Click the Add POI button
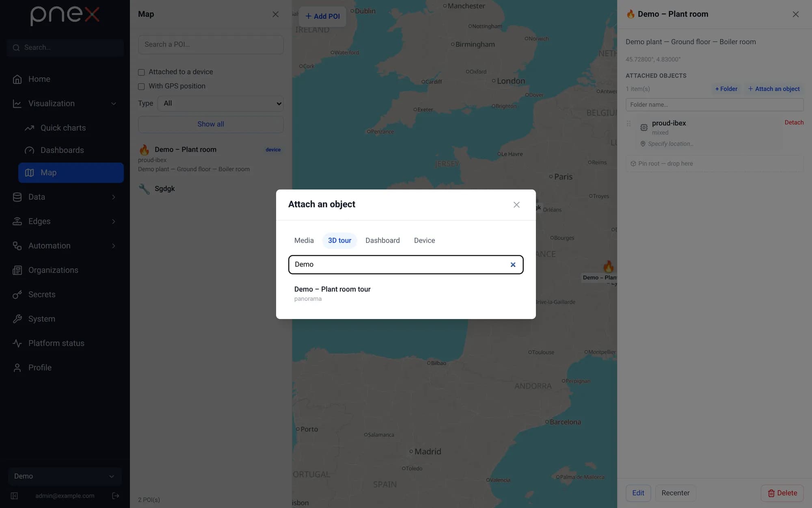This screenshot has width=812, height=508. click(322, 16)
